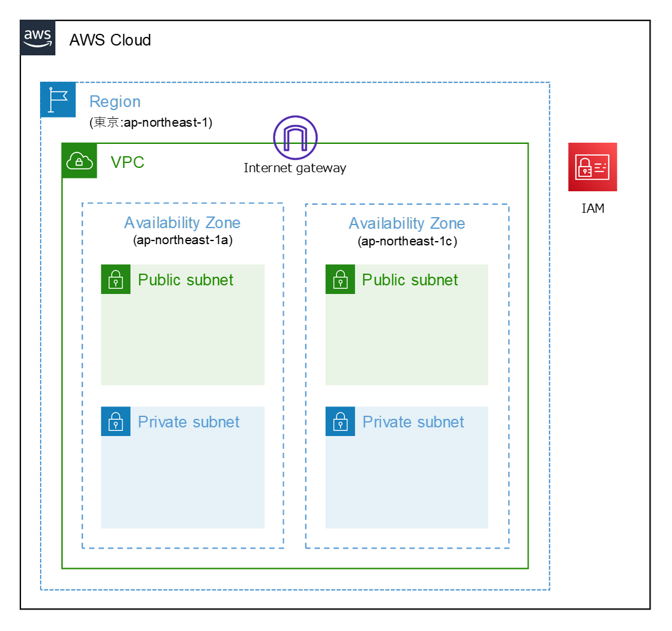This screenshot has width=672, height=631.
Task: Select the IAM label text
Action: 593,208
